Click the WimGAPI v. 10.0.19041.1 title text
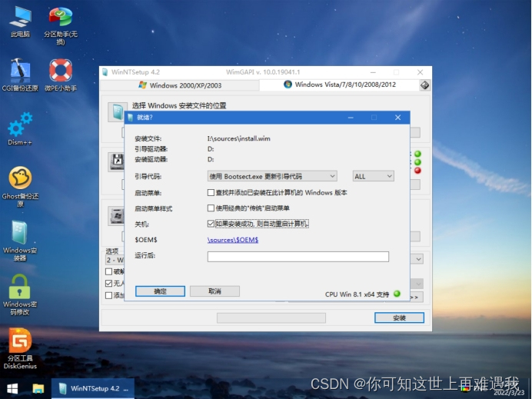The height and width of the screenshot is (399, 532). [263, 72]
